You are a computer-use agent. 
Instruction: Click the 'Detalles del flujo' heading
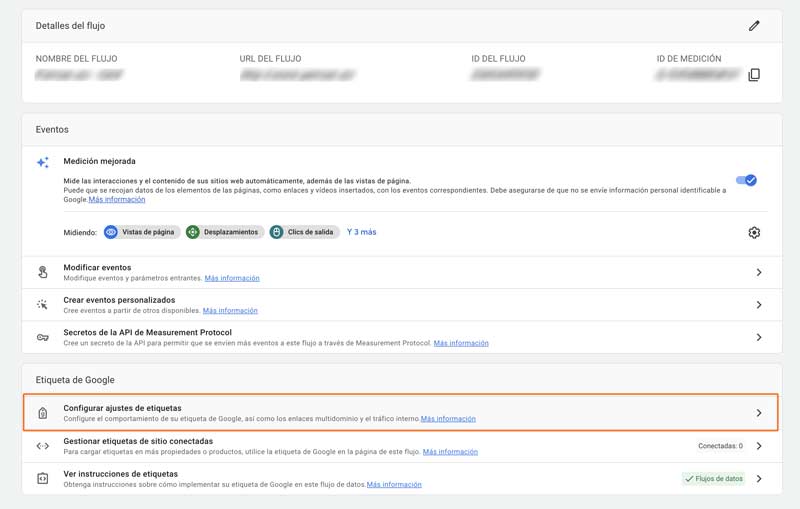tap(70, 26)
